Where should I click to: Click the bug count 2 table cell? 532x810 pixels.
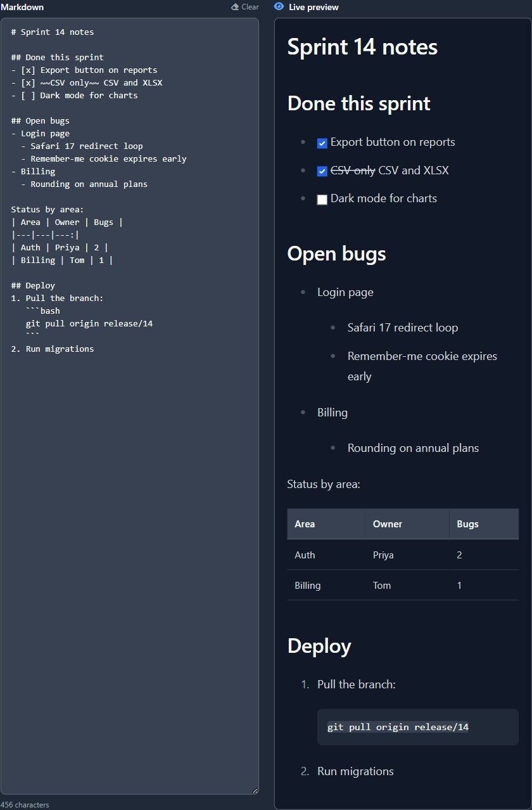point(484,555)
